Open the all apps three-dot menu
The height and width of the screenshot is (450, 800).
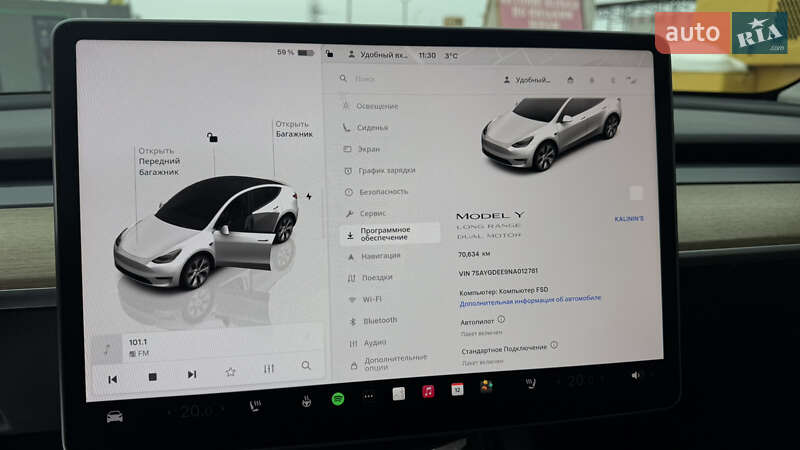pyautogui.click(x=368, y=396)
